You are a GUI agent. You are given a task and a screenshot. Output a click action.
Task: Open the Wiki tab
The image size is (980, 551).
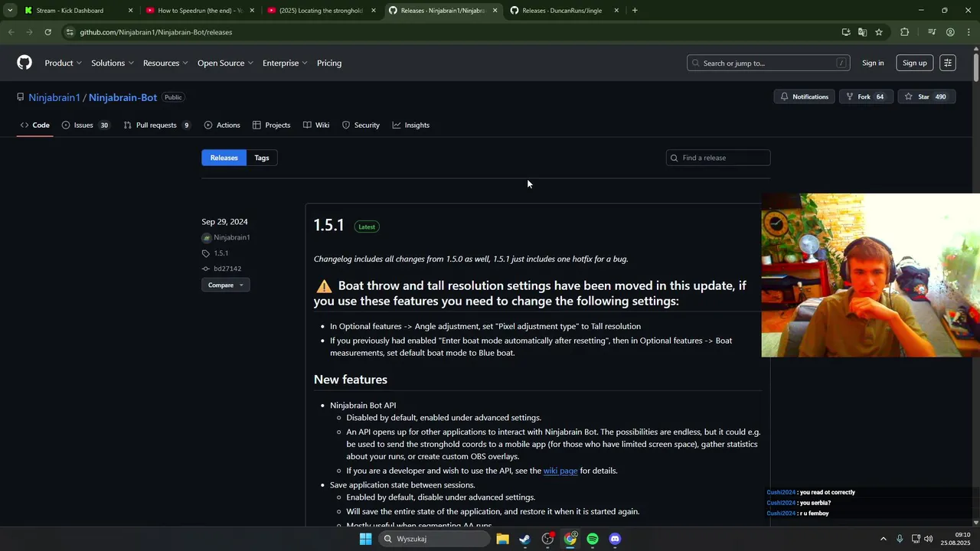[x=316, y=125]
